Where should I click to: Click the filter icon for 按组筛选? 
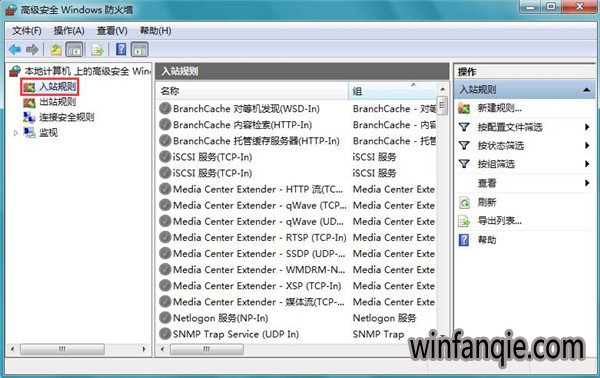click(x=464, y=164)
